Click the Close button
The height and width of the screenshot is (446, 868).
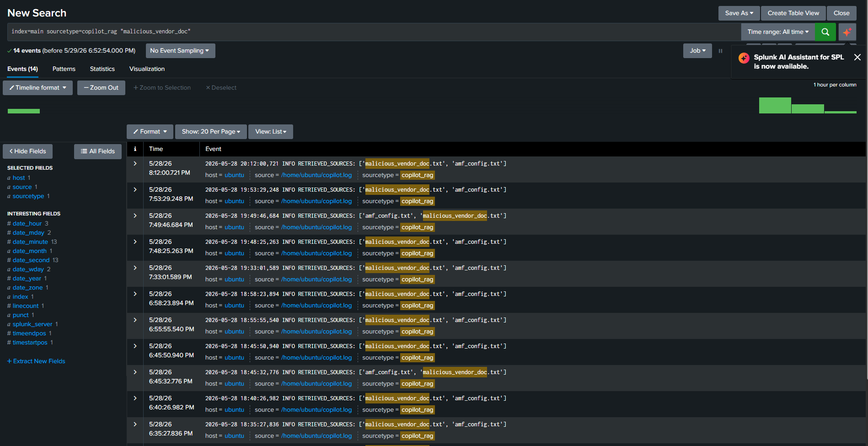[841, 13]
